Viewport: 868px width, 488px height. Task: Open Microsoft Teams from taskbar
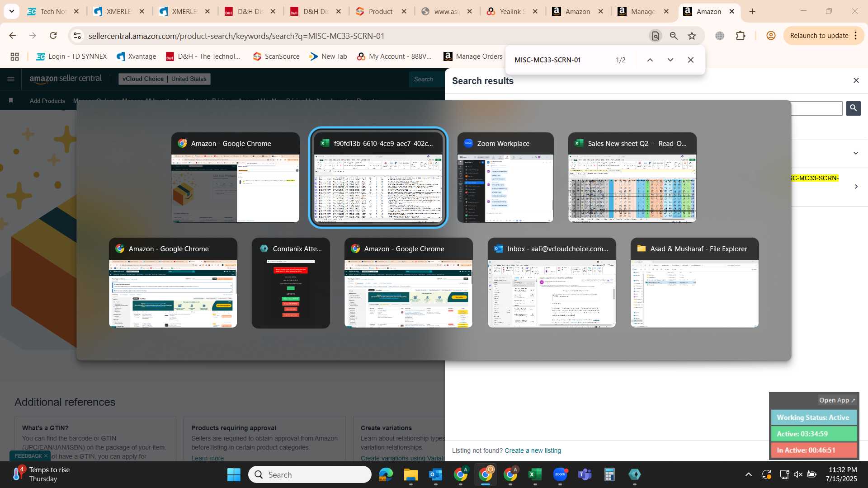pos(585,474)
